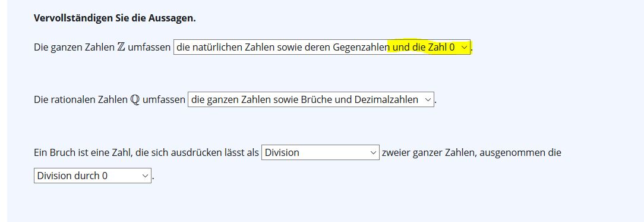Screen dimensions: 644x222
Task: Open the 'natürlichen Zahlen sowie deren Gegenzahlen' dropdown
Action: pyautogui.click(x=321, y=47)
